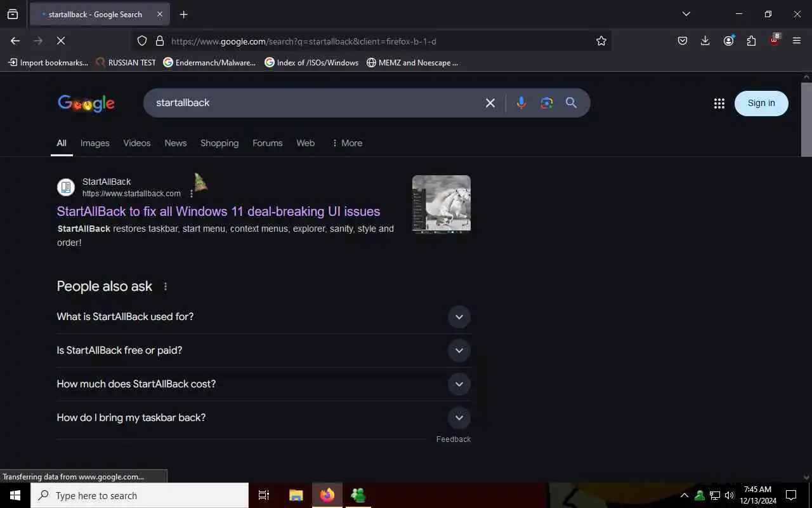Open RUSSIAN TEST bookmark

(x=126, y=62)
